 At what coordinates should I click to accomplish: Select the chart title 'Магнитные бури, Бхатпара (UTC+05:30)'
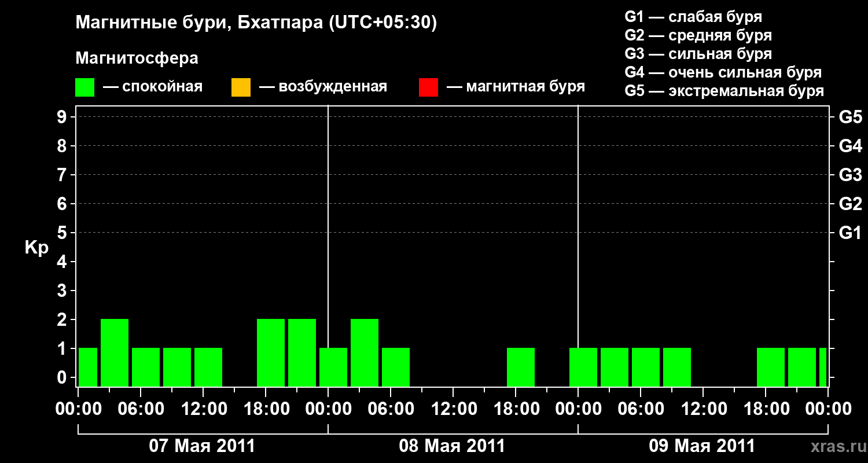(256, 23)
